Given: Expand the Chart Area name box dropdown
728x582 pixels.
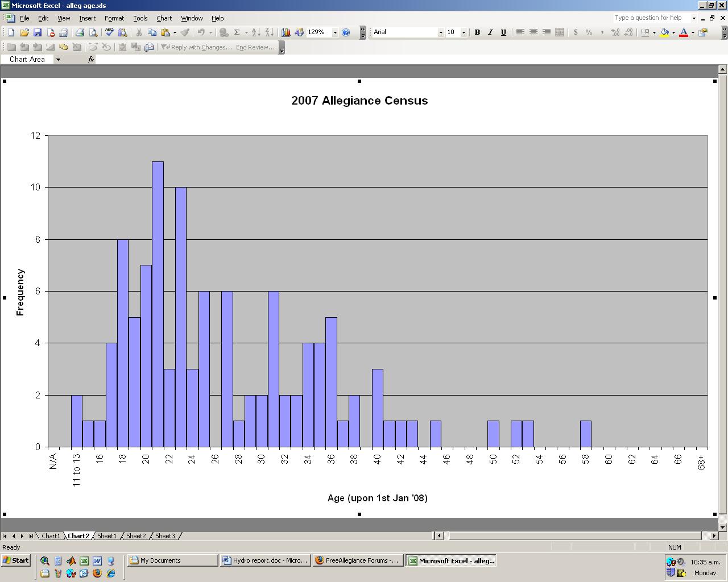Looking at the screenshot, I should (58, 59).
